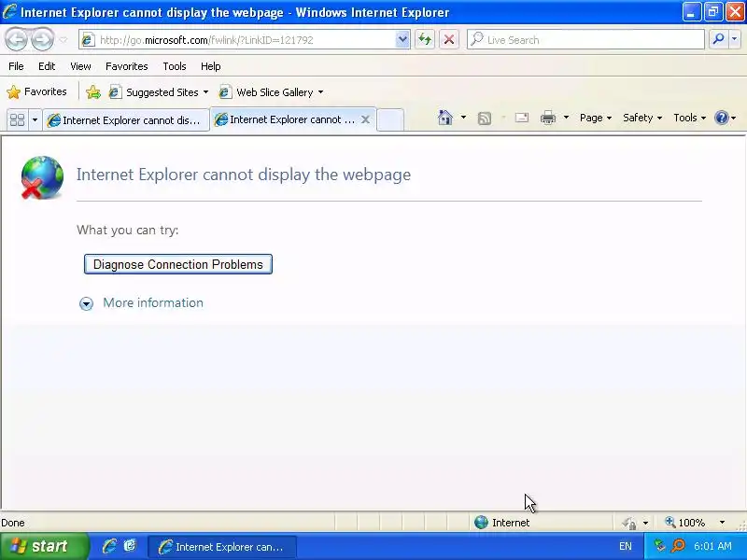Screen dimensions: 747x560
Task: Click the Search magnifier button
Action: coord(718,40)
